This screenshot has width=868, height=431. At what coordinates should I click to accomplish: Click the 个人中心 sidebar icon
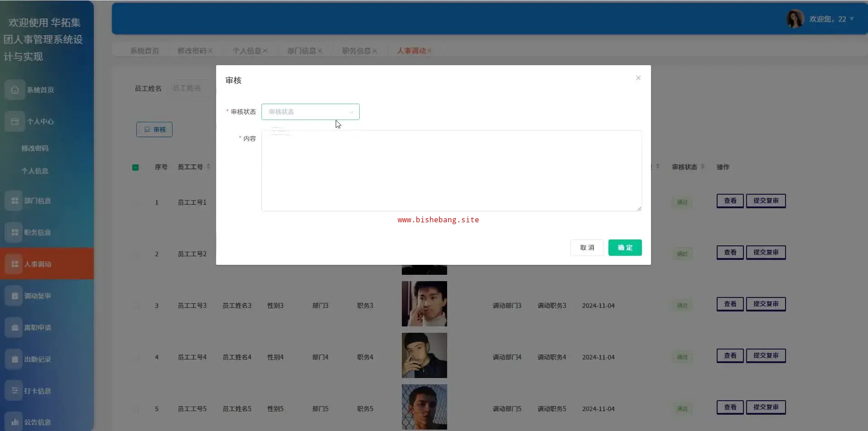(x=14, y=121)
